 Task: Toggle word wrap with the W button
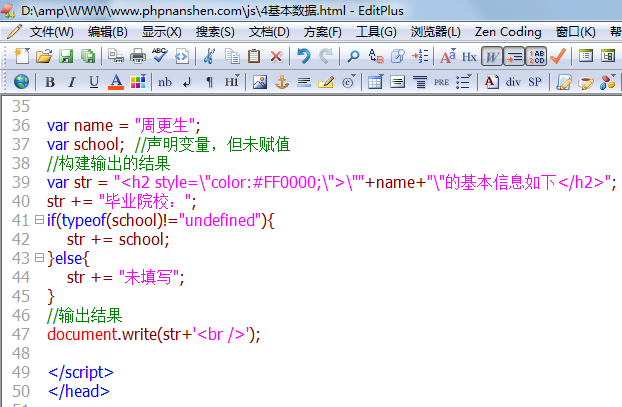[492, 56]
